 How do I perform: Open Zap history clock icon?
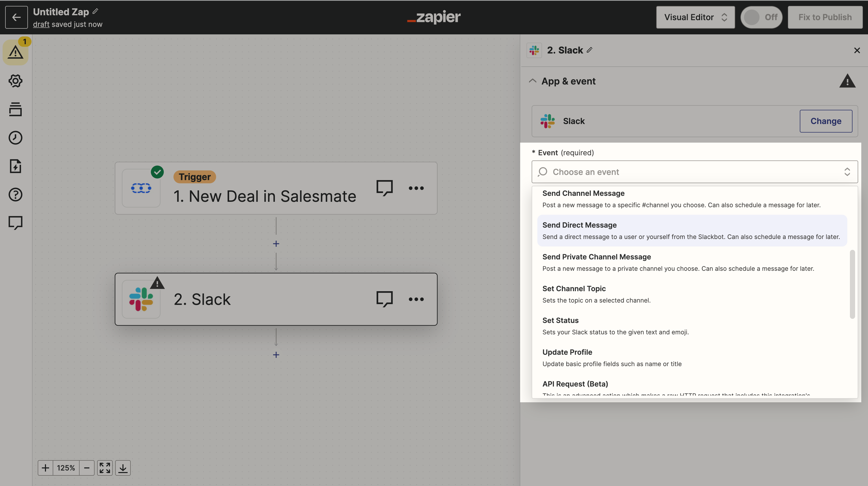[16, 137]
